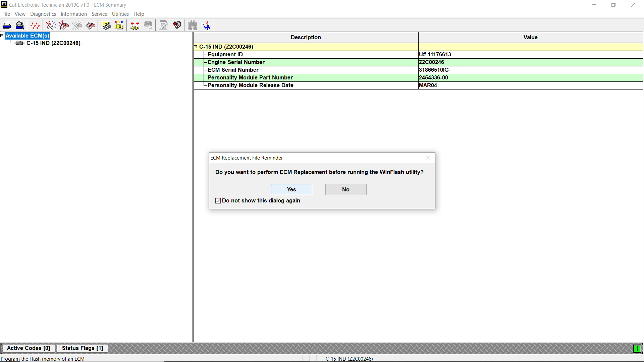This screenshot has width=644, height=362.
Task: Open the Utilities menu
Action: (x=120, y=14)
